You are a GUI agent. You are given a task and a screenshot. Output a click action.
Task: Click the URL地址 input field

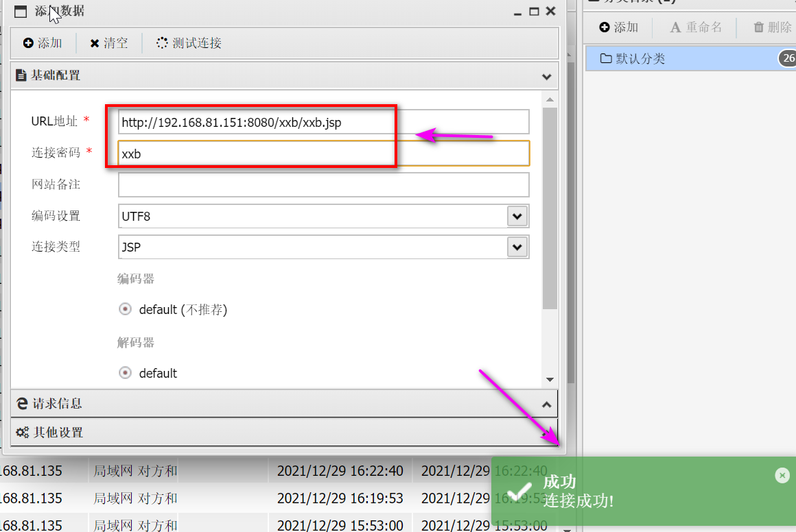tap(323, 122)
